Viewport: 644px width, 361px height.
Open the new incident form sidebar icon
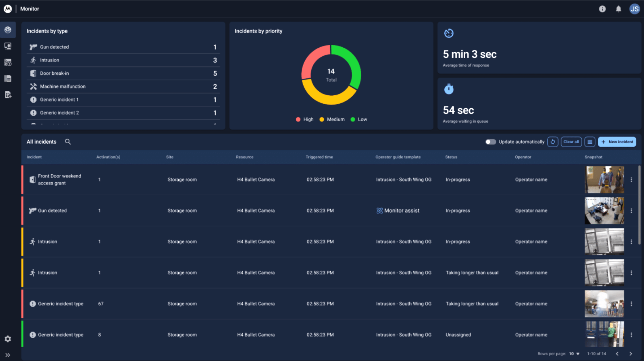(x=8, y=95)
